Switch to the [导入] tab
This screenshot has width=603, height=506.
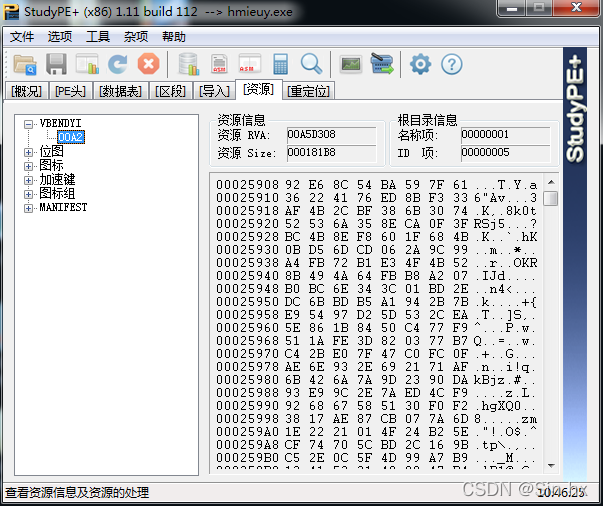coord(214,91)
